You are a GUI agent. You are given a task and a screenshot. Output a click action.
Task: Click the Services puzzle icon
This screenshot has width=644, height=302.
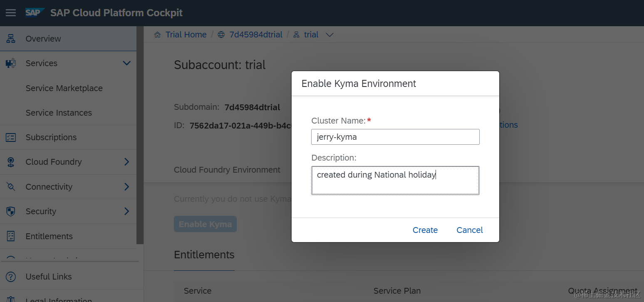[x=11, y=63]
